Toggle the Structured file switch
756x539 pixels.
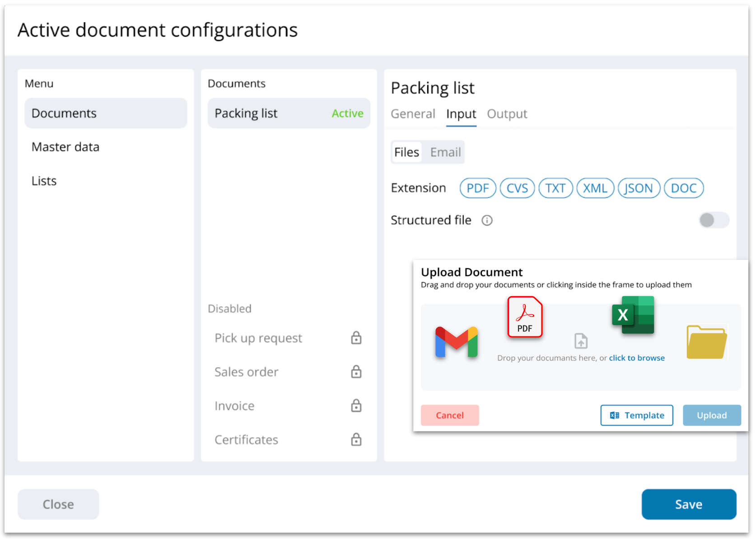pyautogui.click(x=714, y=220)
